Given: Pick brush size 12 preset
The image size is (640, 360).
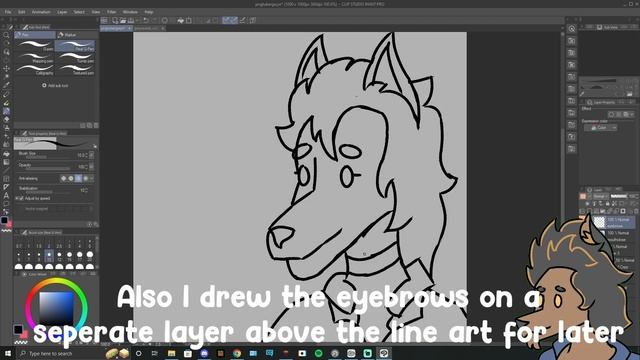Looking at the screenshot, I should point(59,256).
